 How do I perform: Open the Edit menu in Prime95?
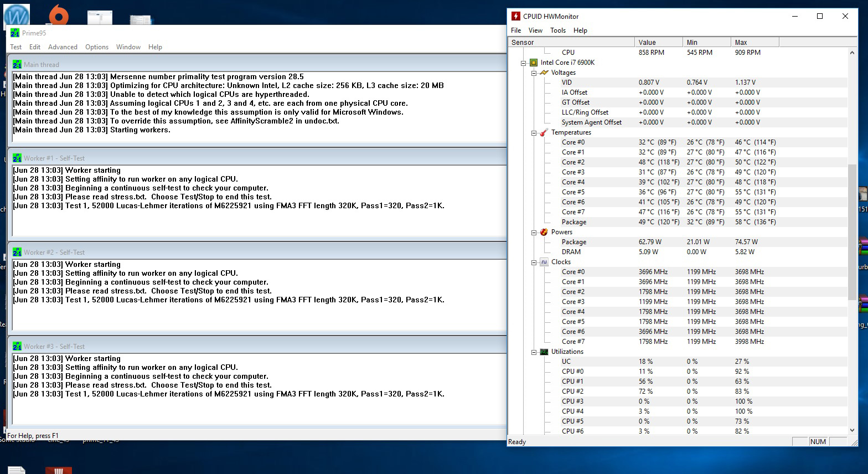tap(35, 47)
